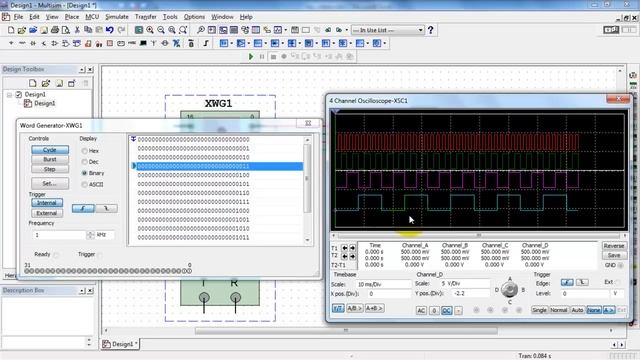Click oscilloscope Save button
The height and width of the screenshot is (360, 640).
click(x=614, y=255)
